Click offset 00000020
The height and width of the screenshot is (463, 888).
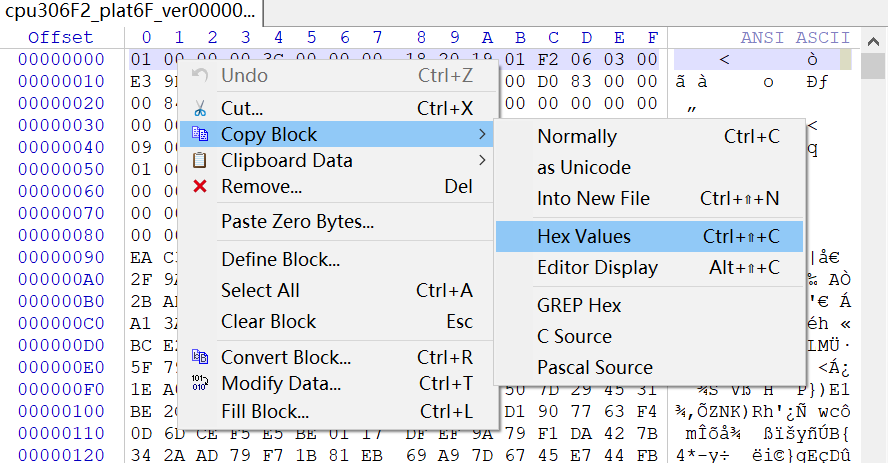tap(61, 104)
